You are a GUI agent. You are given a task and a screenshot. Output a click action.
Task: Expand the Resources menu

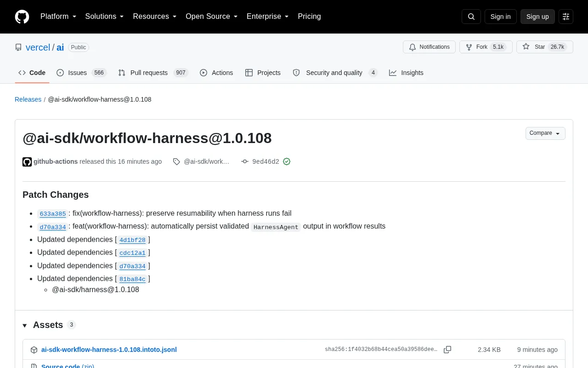click(x=155, y=17)
